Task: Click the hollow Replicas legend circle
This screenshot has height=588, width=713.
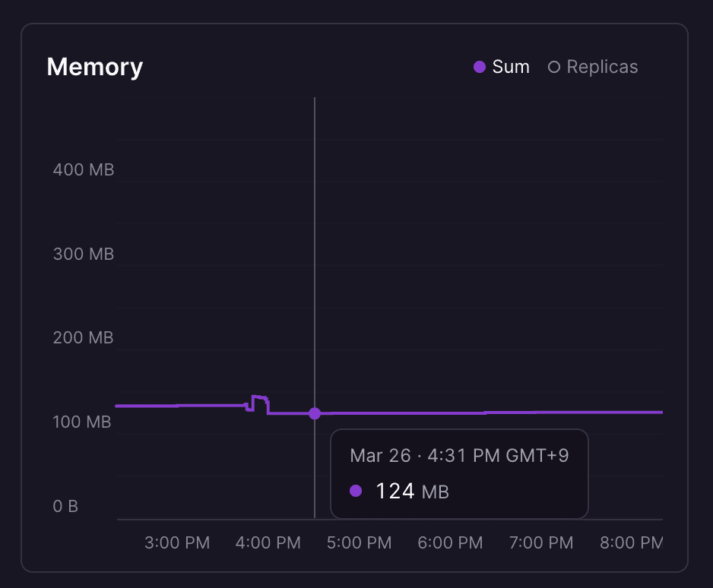Action: [554, 67]
